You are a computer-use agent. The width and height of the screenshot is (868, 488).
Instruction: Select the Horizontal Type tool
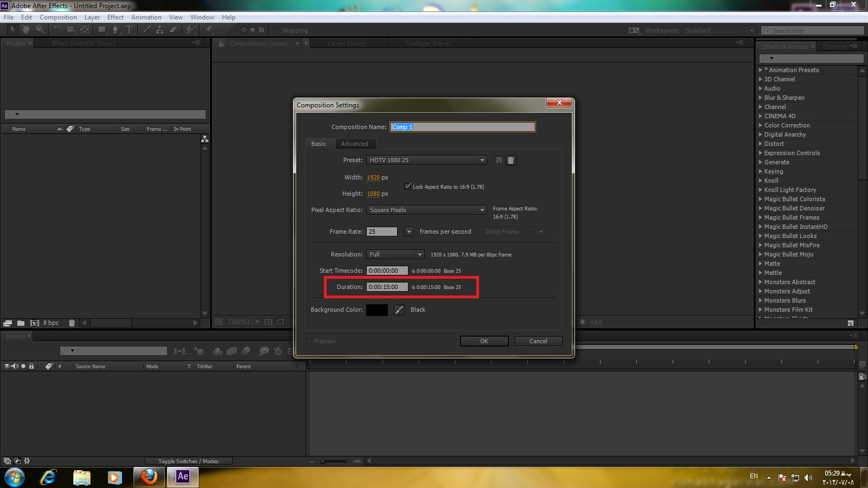coord(129,30)
